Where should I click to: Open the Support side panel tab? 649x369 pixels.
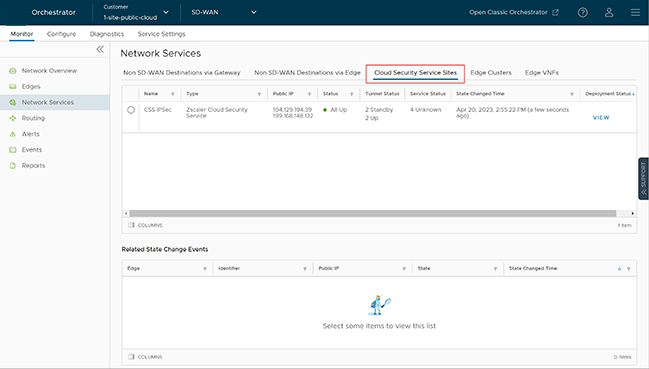click(x=643, y=179)
